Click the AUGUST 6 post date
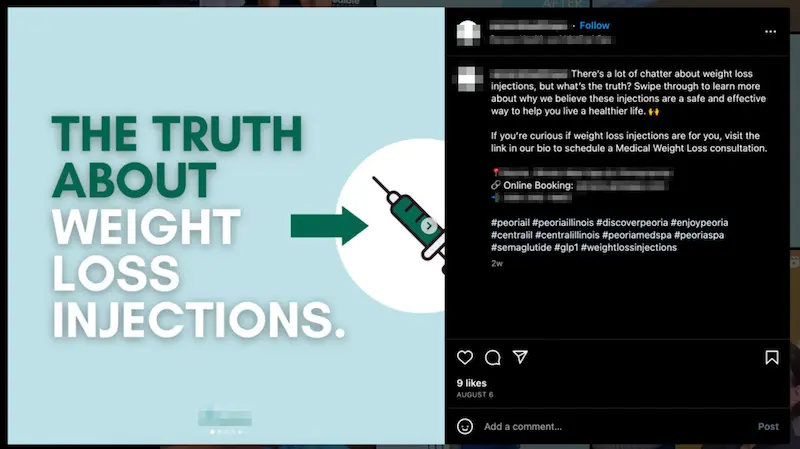800x449 pixels. pyautogui.click(x=475, y=395)
